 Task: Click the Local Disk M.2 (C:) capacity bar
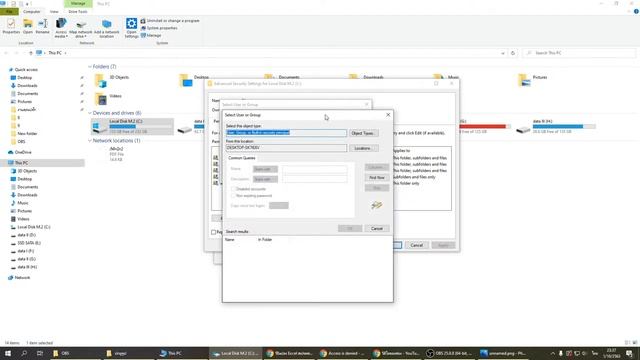pos(140,127)
